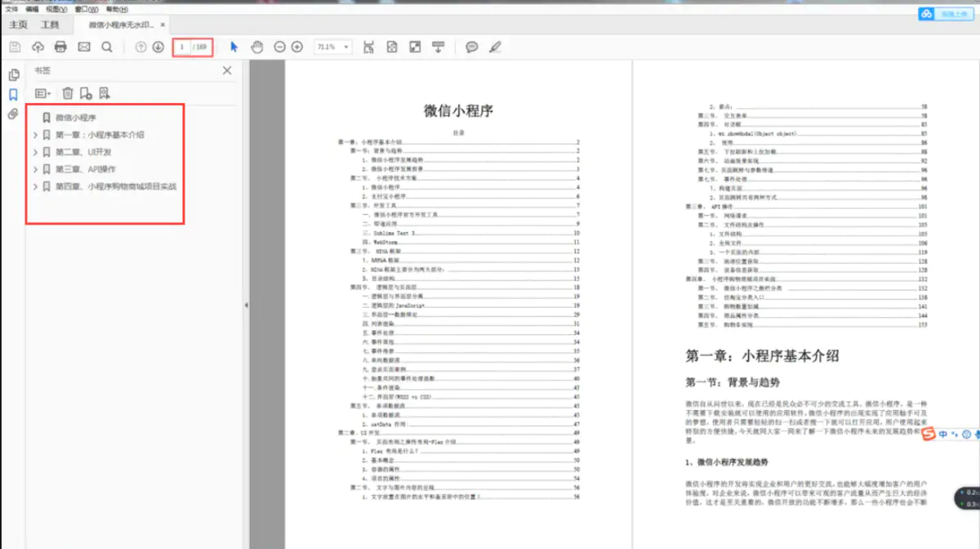Click the page number input field
Viewport: 980px width, 549px height.
(x=183, y=47)
